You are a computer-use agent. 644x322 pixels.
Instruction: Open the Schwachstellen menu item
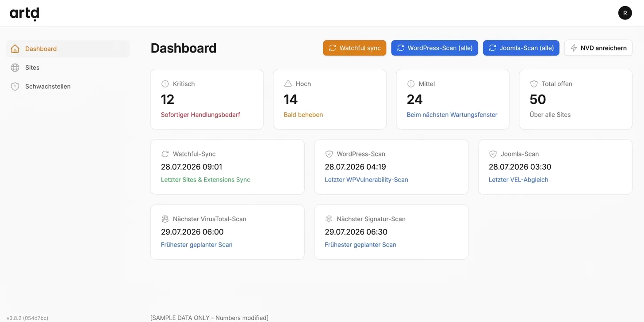pyautogui.click(x=68, y=87)
